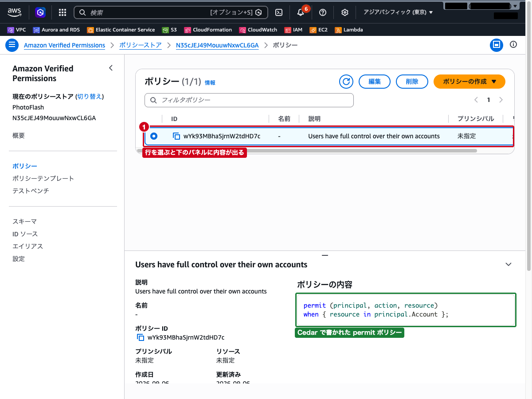Open the EC2 bookmark shortcut
This screenshot has width=532, height=399.
(x=319, y=30)
